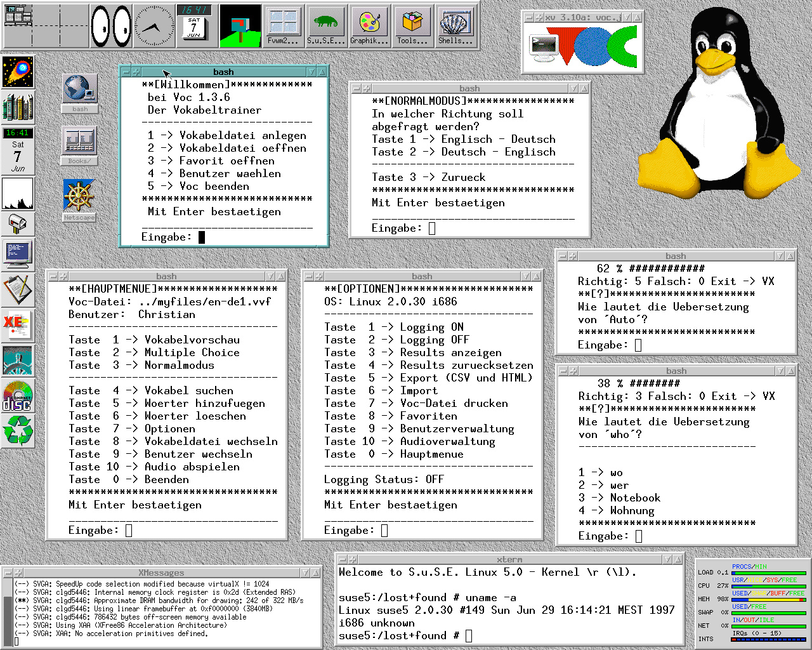
Task: Open the Graphik... palette panel button
Action: pyautogui.click(x=369, y=26)
